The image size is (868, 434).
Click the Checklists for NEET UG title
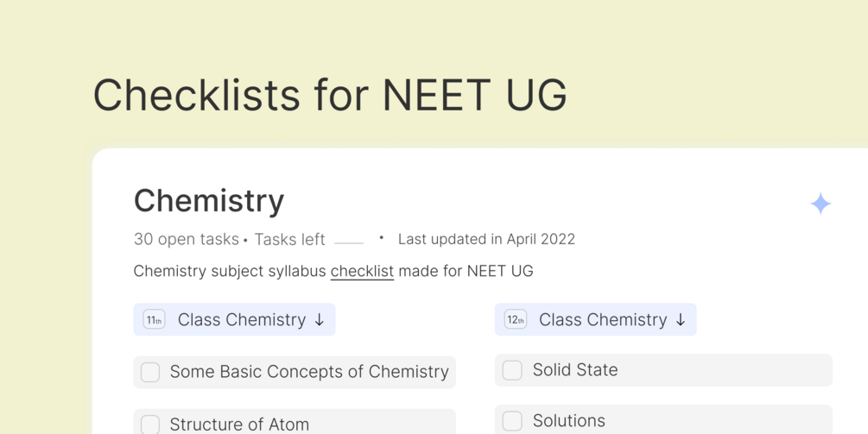(x=330, y=95)
